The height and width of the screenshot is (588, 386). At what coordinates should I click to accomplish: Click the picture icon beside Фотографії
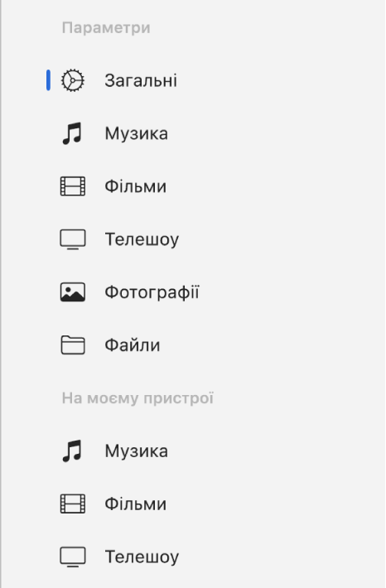73,292
